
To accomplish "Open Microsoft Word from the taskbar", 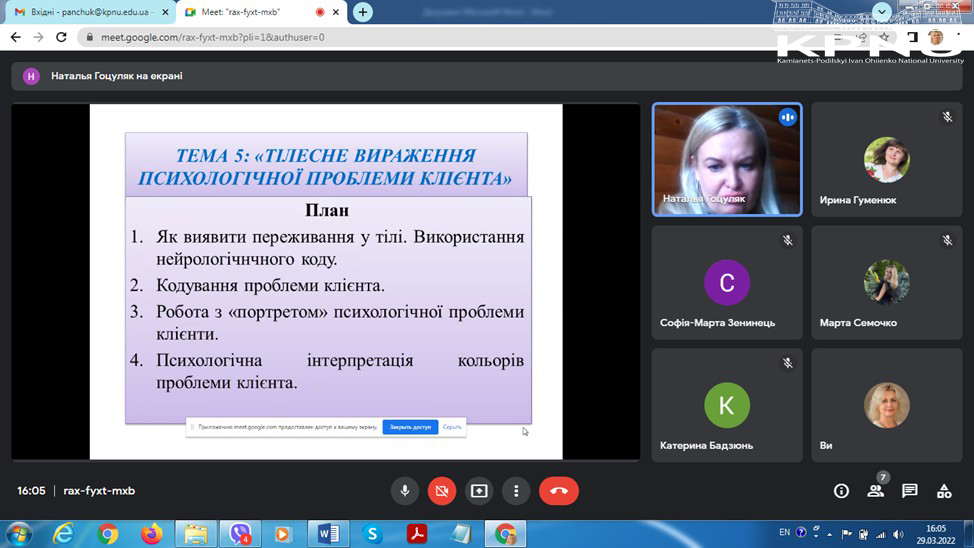I will 328,534.
